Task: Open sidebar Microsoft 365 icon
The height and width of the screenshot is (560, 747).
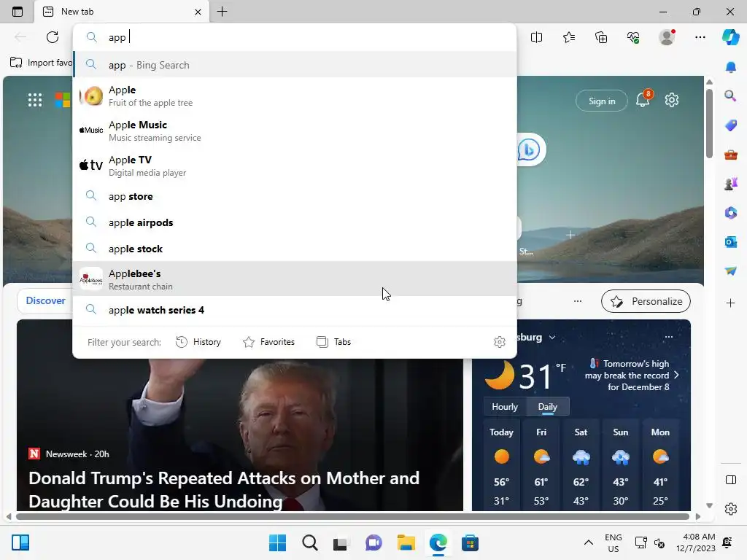Action: 731,213
